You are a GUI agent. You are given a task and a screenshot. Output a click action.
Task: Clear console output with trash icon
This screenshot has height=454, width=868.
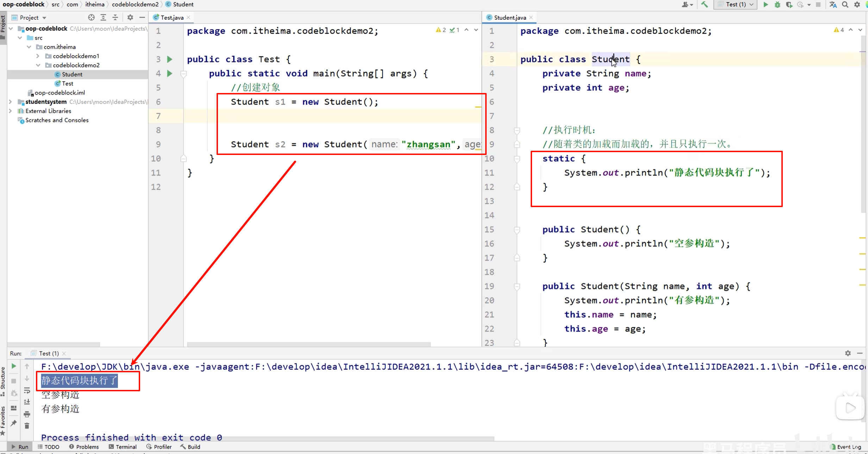[x=27, y=426]
